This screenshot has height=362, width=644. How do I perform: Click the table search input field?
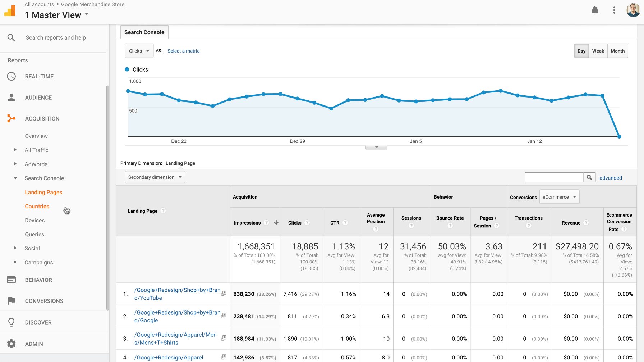[x=554, y=177]
